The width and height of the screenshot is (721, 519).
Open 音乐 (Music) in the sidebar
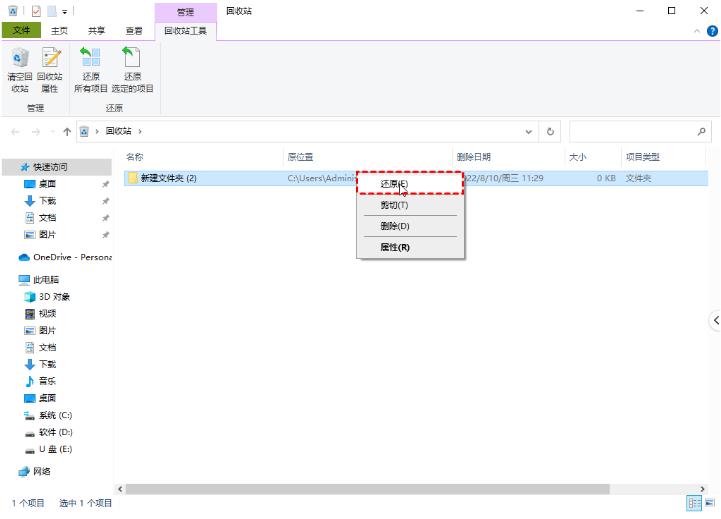40,381
